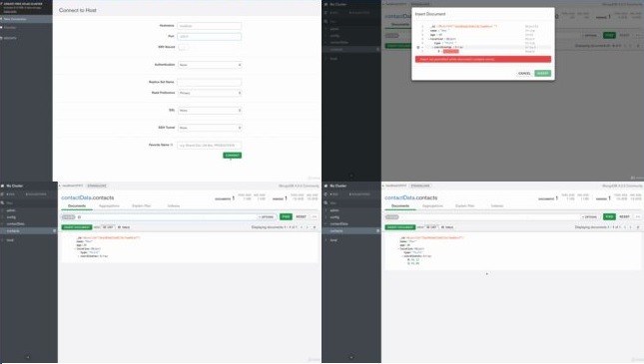The width and height of the screenshot is (644, 364).
Task: Open Favorites via its star icon
Action: [2, 28]
